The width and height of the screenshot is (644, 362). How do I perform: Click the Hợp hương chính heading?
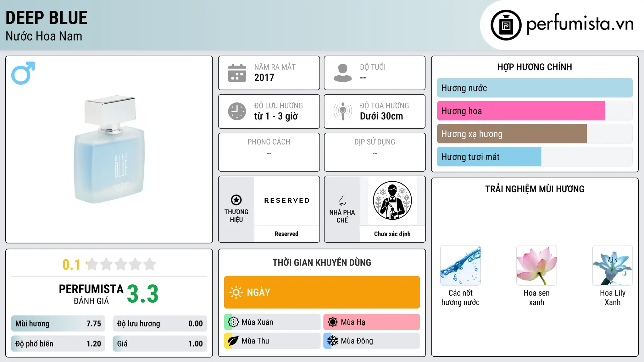[535, 67]
